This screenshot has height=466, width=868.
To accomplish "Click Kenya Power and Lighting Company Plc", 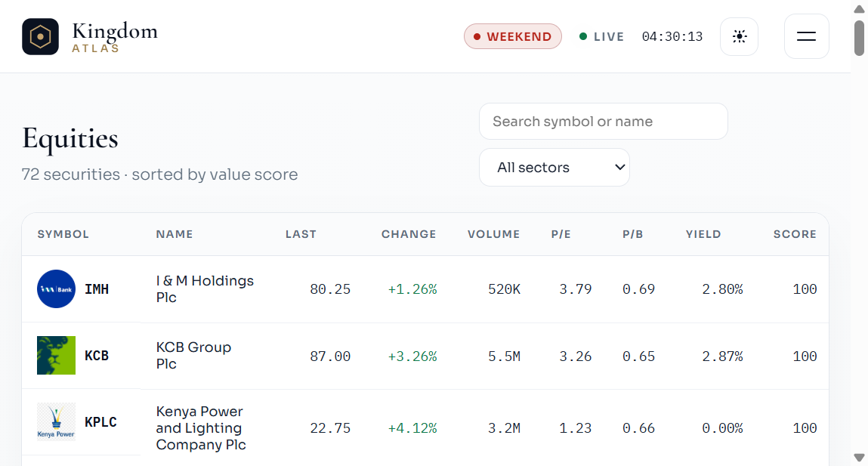I will pos(201,427).
